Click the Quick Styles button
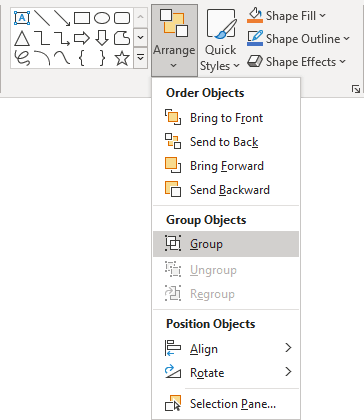The height and width of the screenshot is (420, 364). tap(220, 40)
